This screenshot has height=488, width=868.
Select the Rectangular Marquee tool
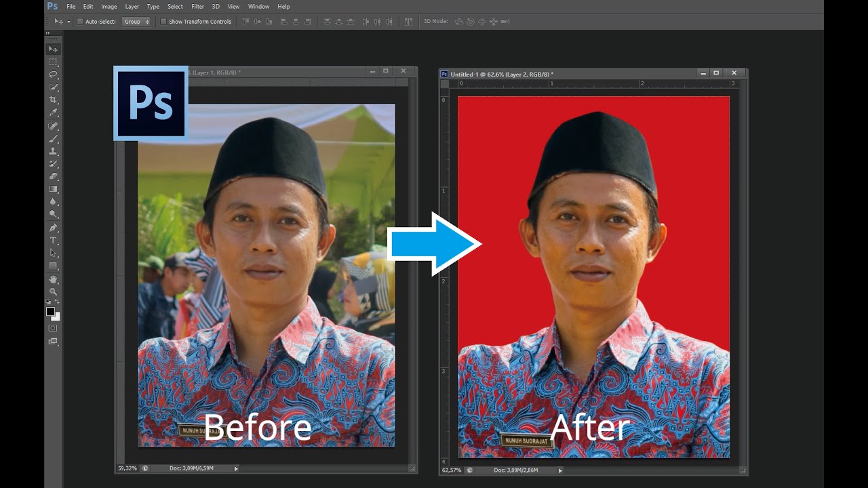click(x=53, y=62)
